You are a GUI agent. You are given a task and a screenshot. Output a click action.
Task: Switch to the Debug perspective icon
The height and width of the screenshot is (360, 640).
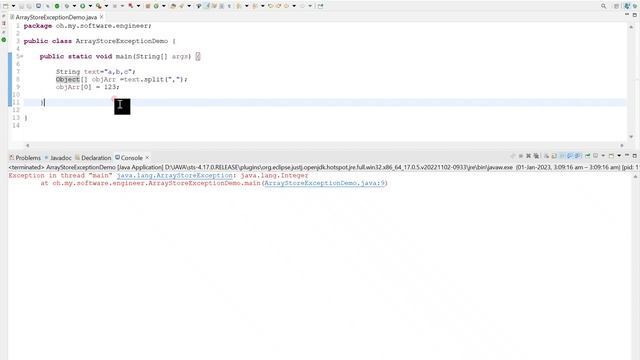pos(635,6)
